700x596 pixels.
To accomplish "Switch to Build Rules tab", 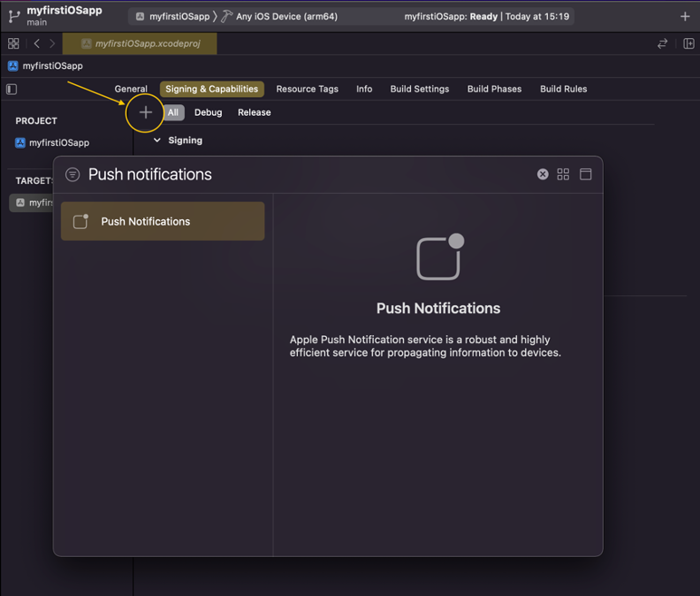I will (563, 89).
